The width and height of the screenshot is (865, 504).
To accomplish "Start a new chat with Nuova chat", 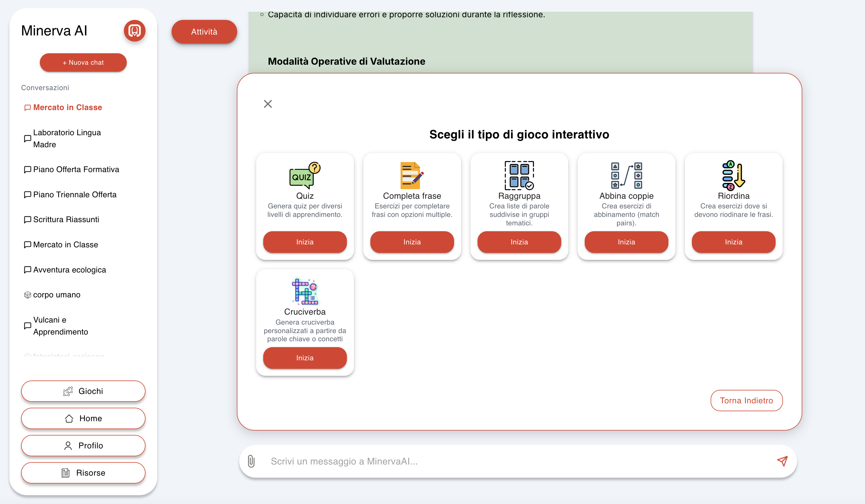I will tap(83, 62).
